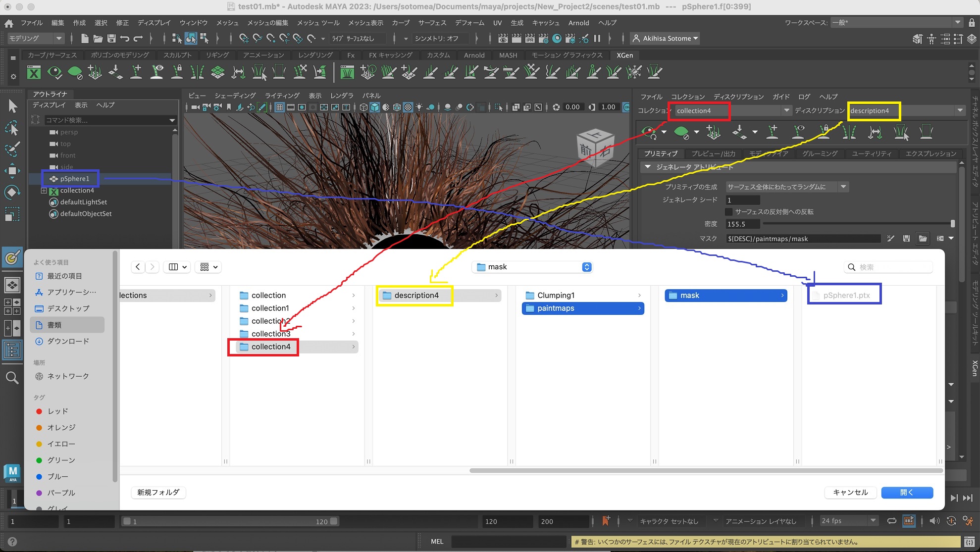Click the XGen shelf X icon

pos(34,73)
